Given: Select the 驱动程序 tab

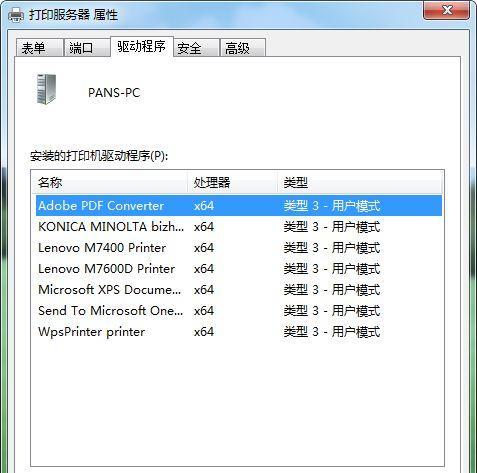Looking at the screenshot, I should [x=142, y=47].
